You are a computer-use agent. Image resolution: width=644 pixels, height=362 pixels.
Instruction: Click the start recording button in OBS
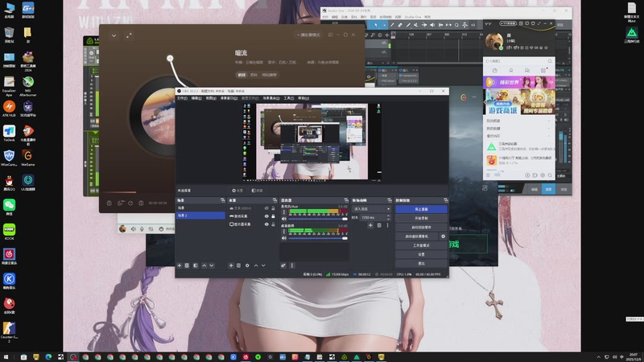point(421,218)
